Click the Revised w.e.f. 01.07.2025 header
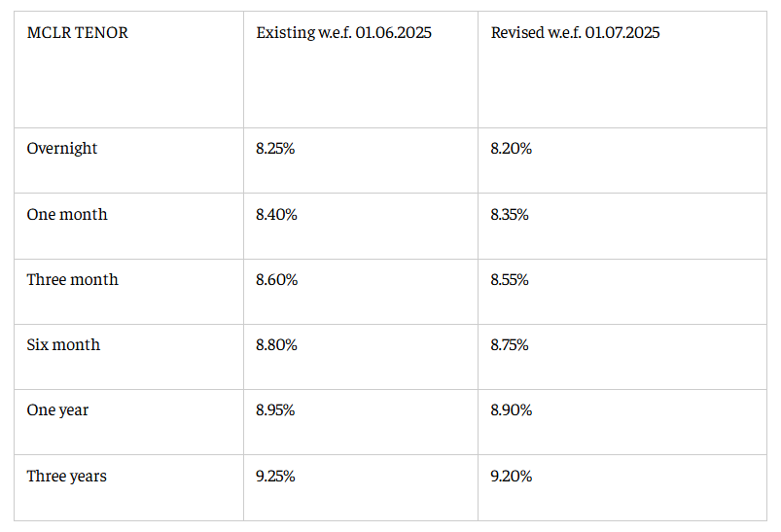 (x=575, y=33)
